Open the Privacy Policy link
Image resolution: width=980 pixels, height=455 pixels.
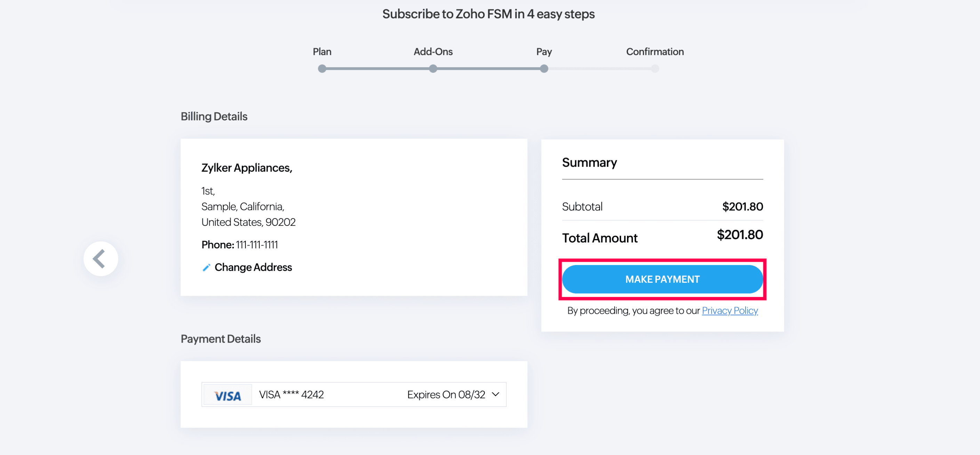tap(730, 311)
